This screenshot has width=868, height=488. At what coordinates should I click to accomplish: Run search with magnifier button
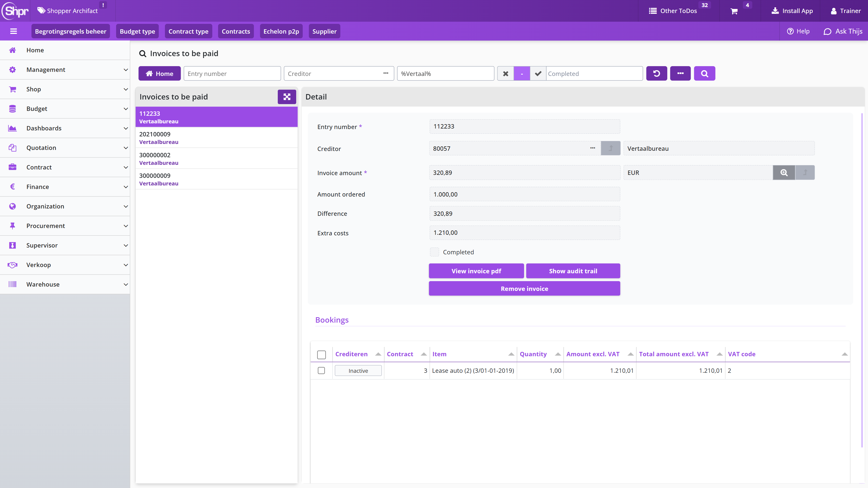click(704, 73)
